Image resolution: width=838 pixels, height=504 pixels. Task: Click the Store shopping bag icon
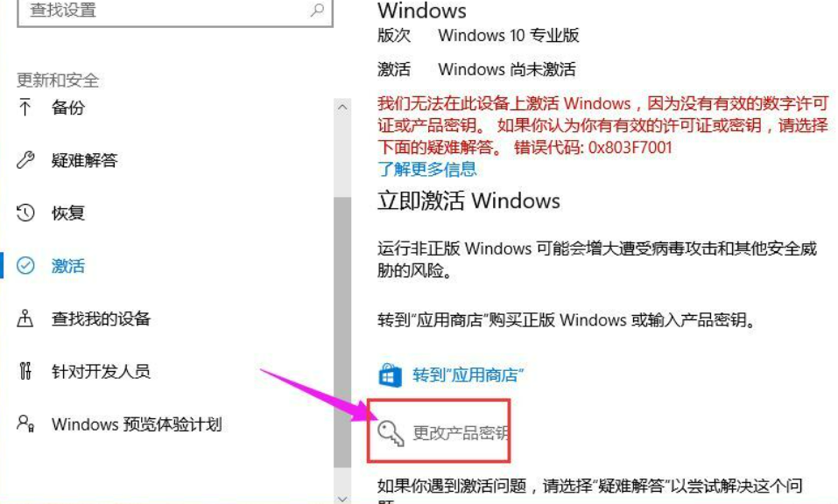point(391,374)
